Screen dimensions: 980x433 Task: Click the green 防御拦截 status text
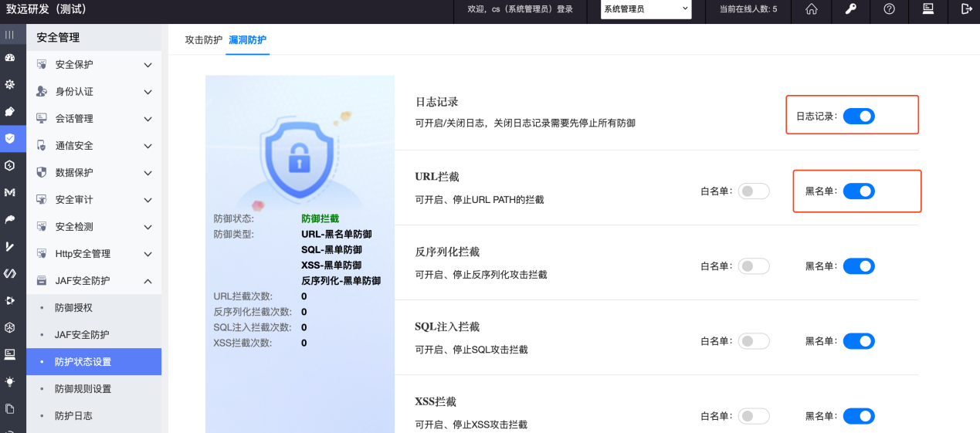(320, 219)
